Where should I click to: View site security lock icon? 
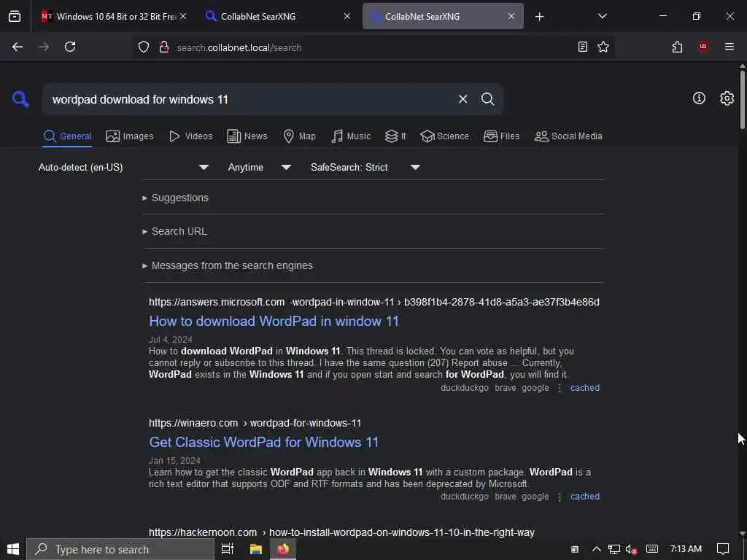click(164, 47)
